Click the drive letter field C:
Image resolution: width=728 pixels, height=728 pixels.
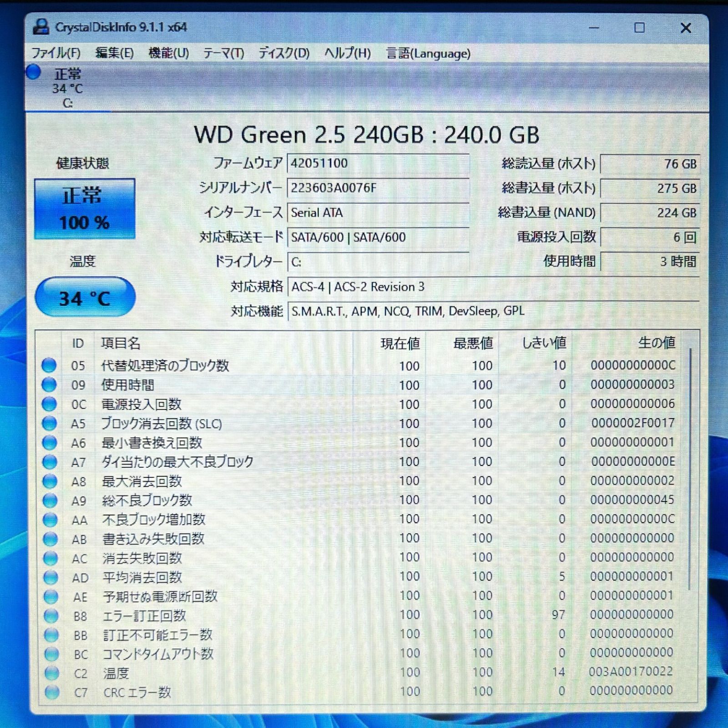378,262
